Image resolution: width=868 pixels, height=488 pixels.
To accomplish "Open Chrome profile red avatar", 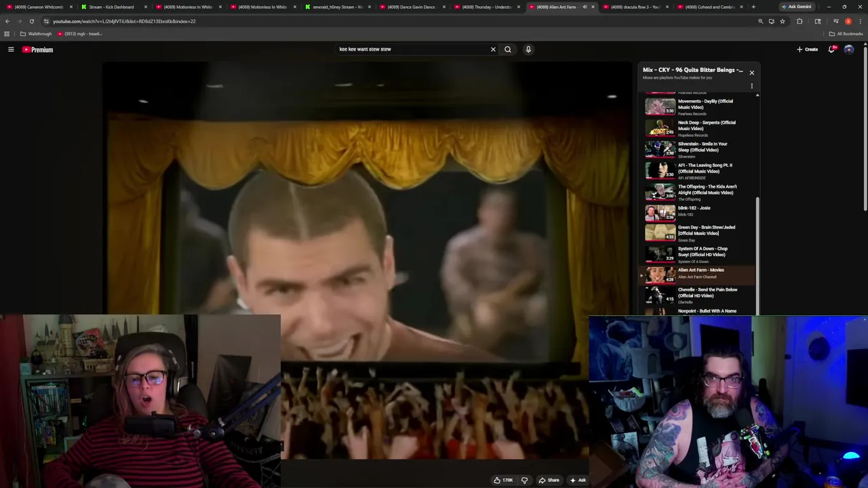I will pos(848,21).
